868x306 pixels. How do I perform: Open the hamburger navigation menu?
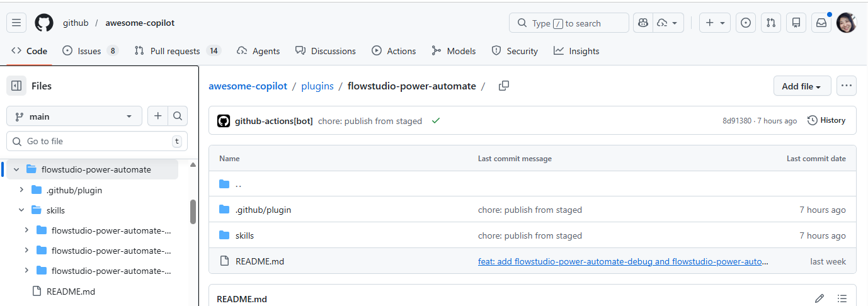tap(16, 23)
